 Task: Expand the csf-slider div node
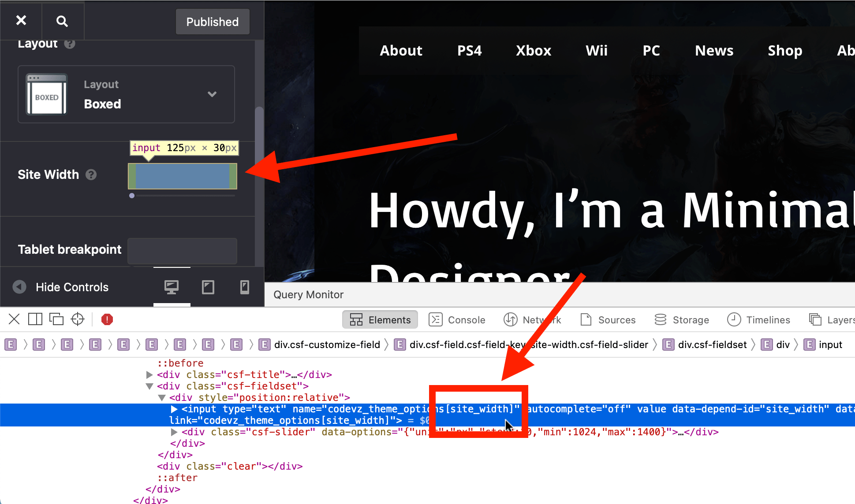pyautogui.click(x=174, y=432)
